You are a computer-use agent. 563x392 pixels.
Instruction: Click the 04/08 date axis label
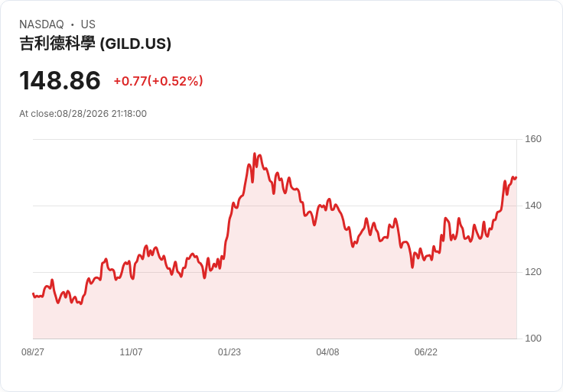click(x=327, y=352)
